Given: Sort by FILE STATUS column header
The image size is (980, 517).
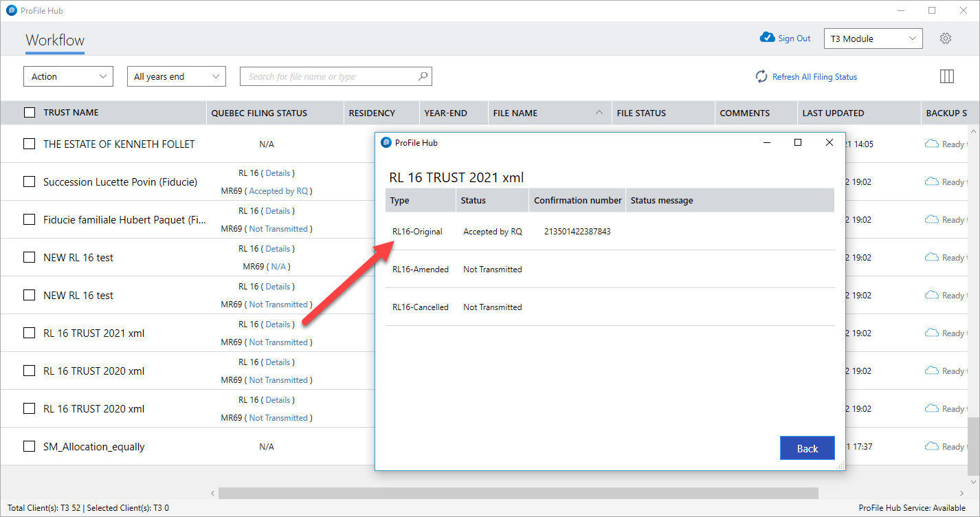Looking at the screenshot, I should (x=641, y=113).
